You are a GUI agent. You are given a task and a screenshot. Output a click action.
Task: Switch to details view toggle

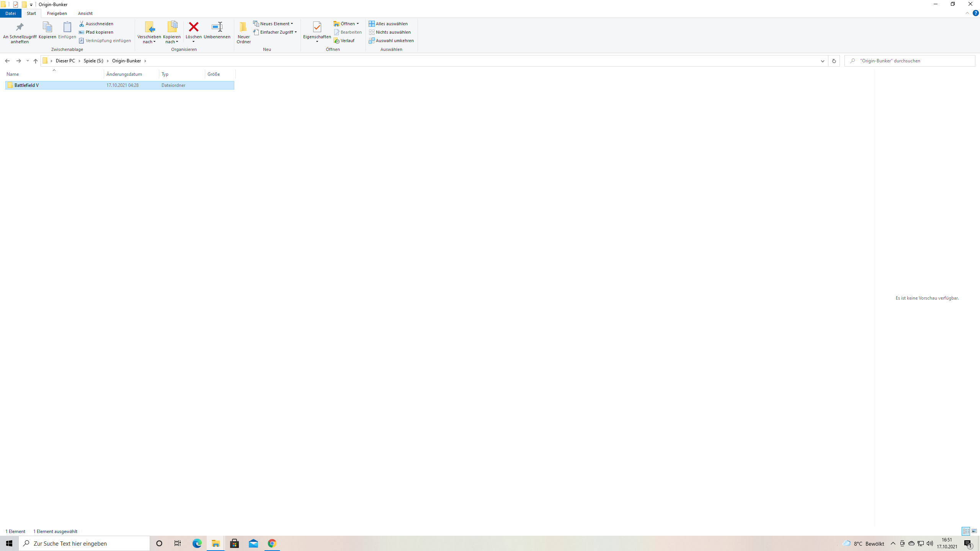point(966,531)
